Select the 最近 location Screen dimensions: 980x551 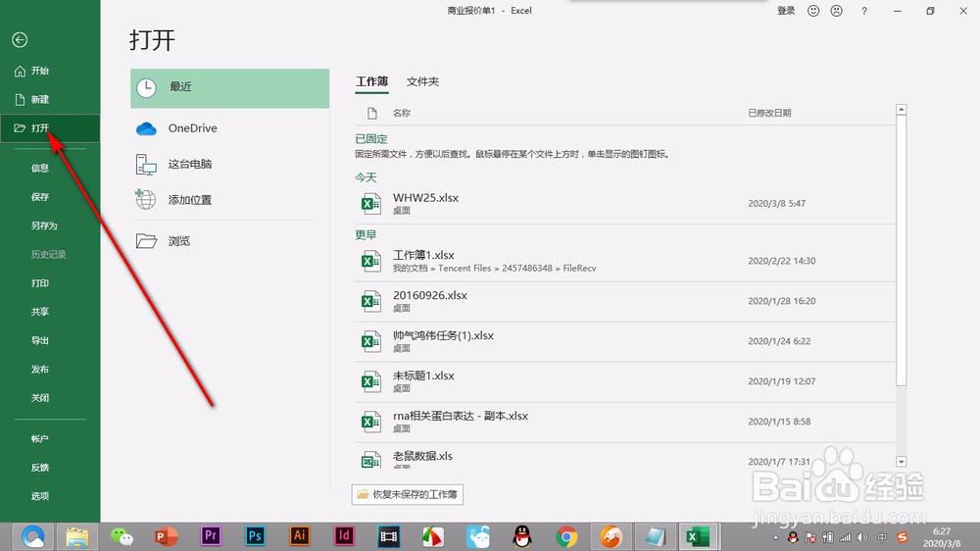click(230, 88)
